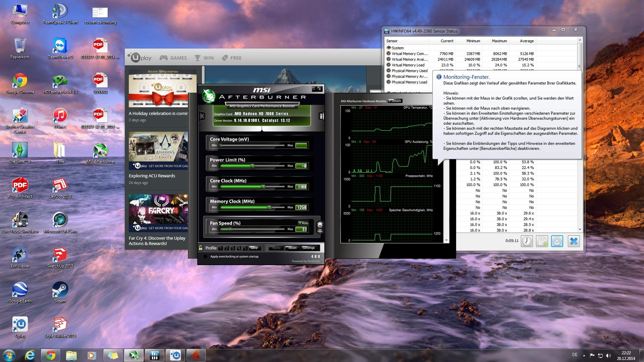Click the Core Clock value field showing 1100

pyautogui.click(x=301, y=187)
